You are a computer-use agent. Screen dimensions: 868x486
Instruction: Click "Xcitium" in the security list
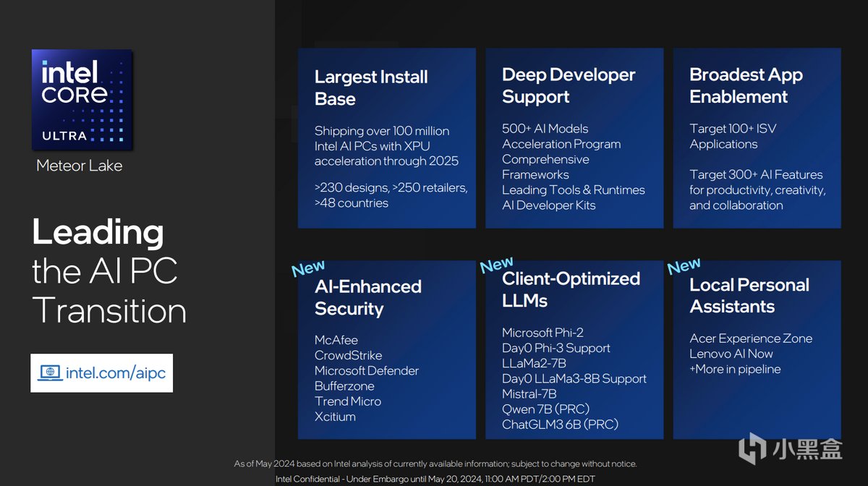[x=335, y=416]
